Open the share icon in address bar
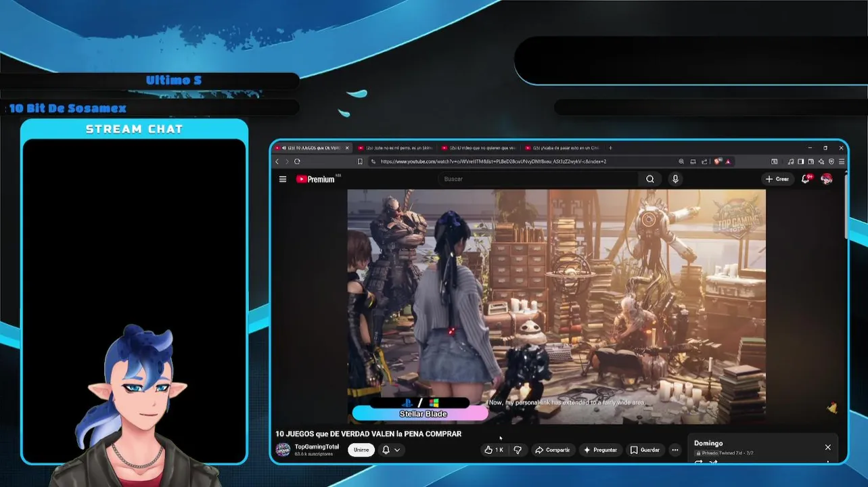 [704, 162]
